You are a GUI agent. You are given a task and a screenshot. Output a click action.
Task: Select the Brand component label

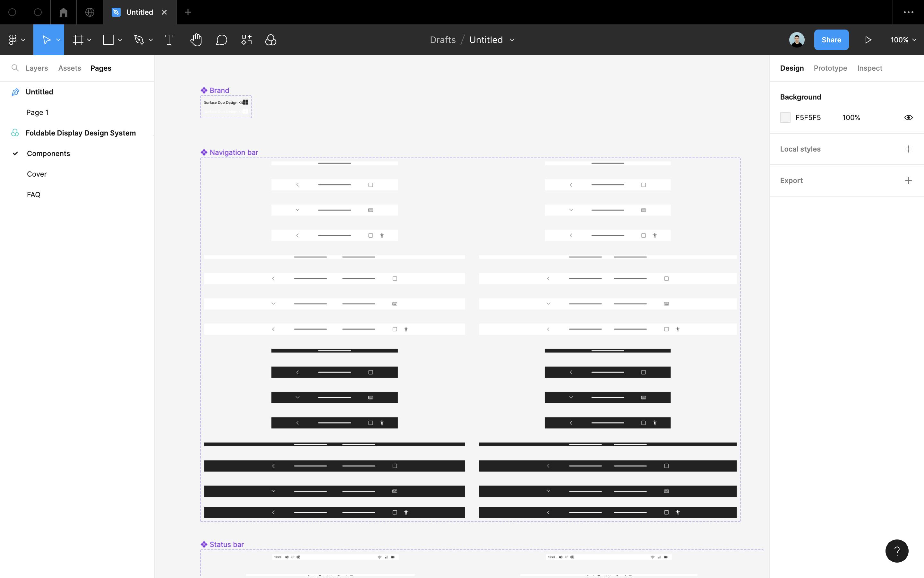pos(215,90)
